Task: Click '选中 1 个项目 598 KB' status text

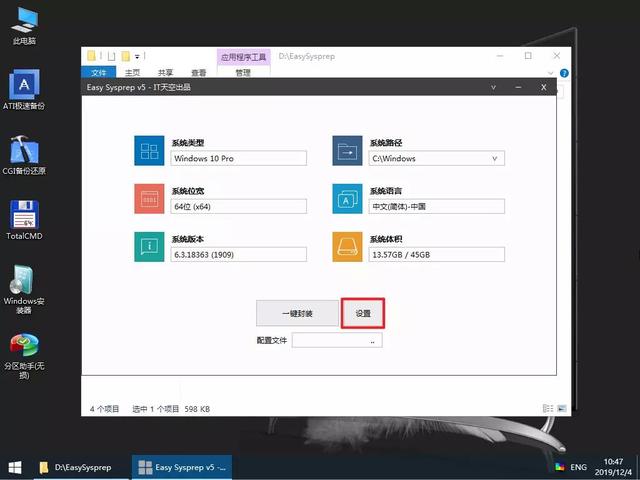Action: [x=171, y=409]
